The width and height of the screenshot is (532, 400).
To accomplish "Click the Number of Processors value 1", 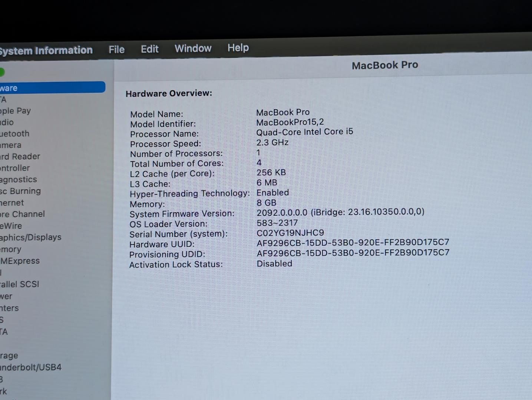I will (258, 153).
